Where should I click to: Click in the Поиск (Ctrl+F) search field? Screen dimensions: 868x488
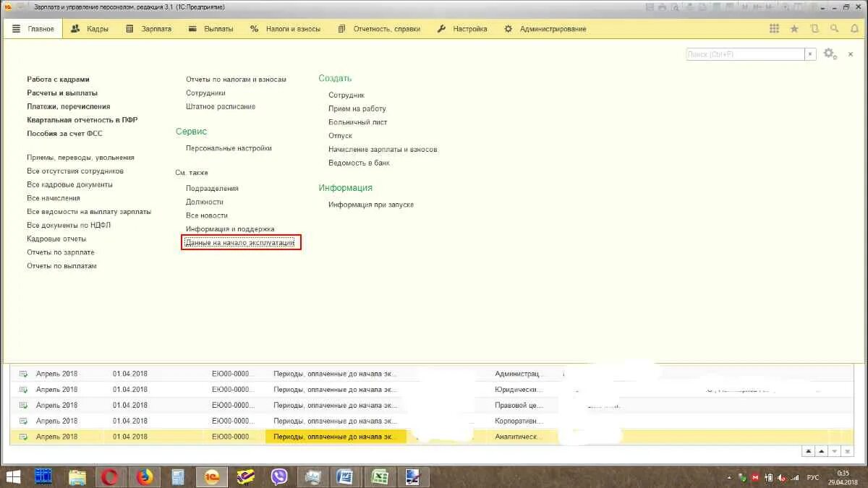[x=745, y=54]
